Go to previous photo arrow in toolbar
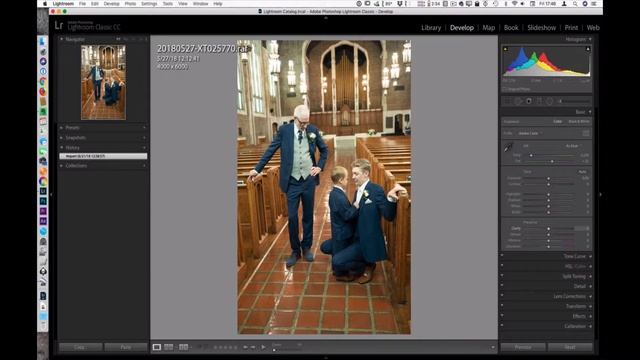Image resolution: width=640 pixels, height=360 pixels. tap(245, 347)
